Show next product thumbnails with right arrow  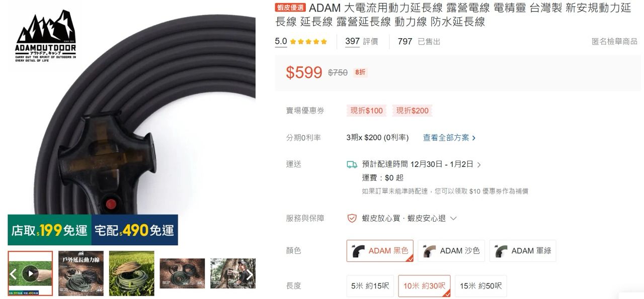(x=250, y=274)
